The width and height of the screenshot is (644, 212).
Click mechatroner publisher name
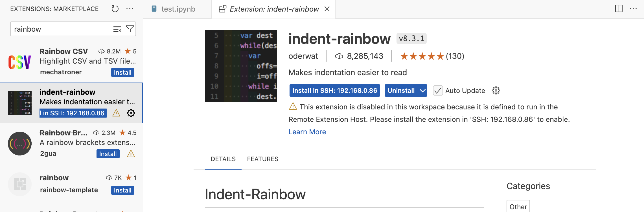tap(61, 72)
